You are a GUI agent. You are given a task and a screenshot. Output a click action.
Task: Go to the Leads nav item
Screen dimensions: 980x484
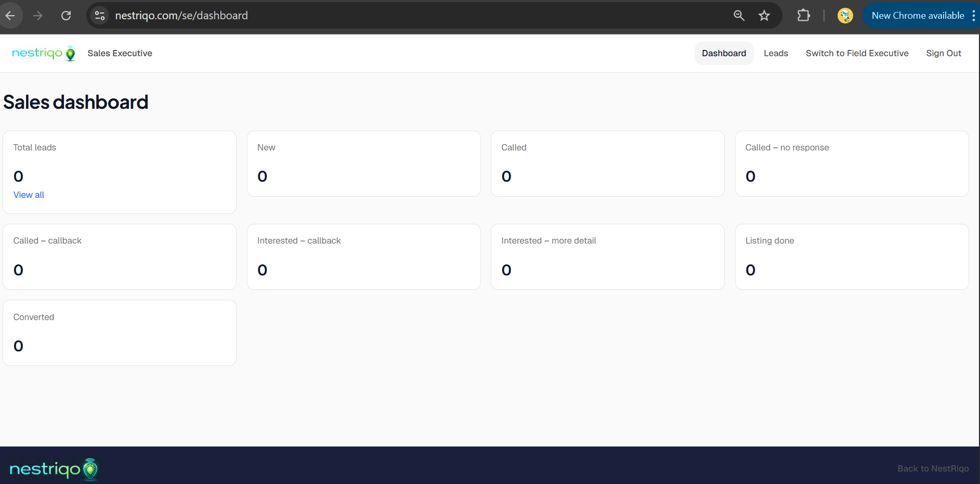(x=776, y=53)
